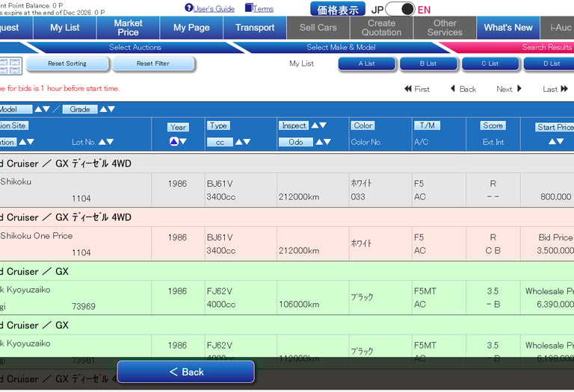Click the double-arrow First page icon
574x392 pixels.
click(408, 89)
